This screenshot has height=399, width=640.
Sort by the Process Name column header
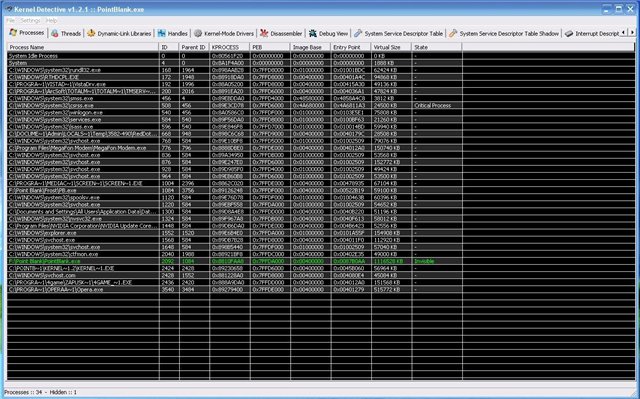[x=83, y=47]
